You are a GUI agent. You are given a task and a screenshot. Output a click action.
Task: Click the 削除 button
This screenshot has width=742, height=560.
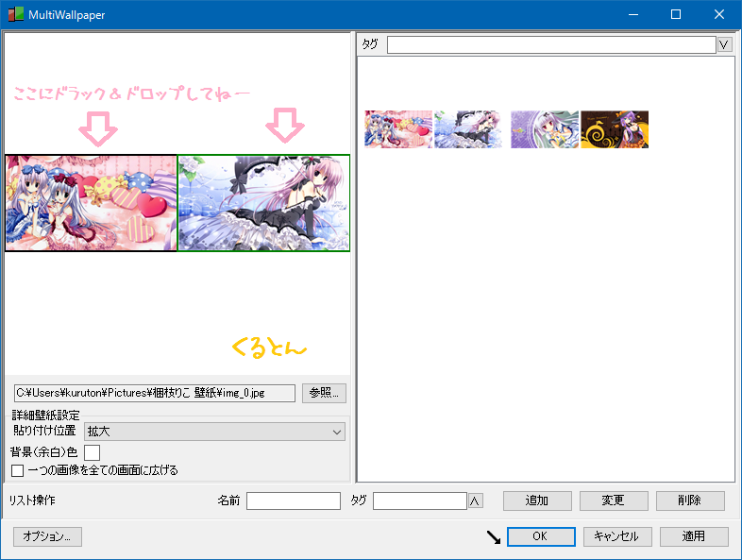click(690, 501)
